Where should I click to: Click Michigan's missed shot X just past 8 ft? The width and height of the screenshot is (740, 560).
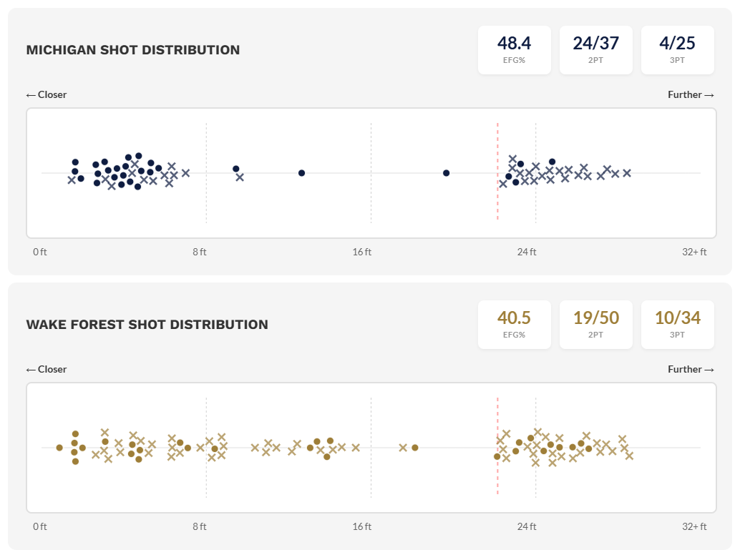(240, 177)
